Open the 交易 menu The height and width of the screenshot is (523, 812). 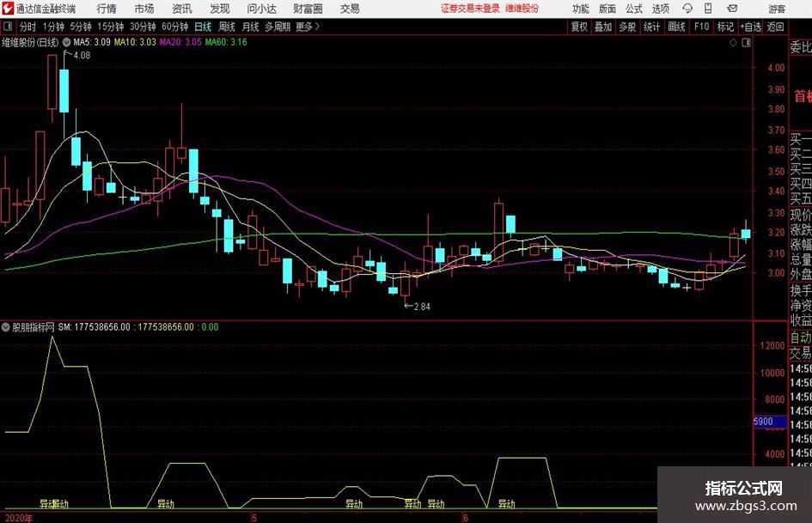point(350,9)
